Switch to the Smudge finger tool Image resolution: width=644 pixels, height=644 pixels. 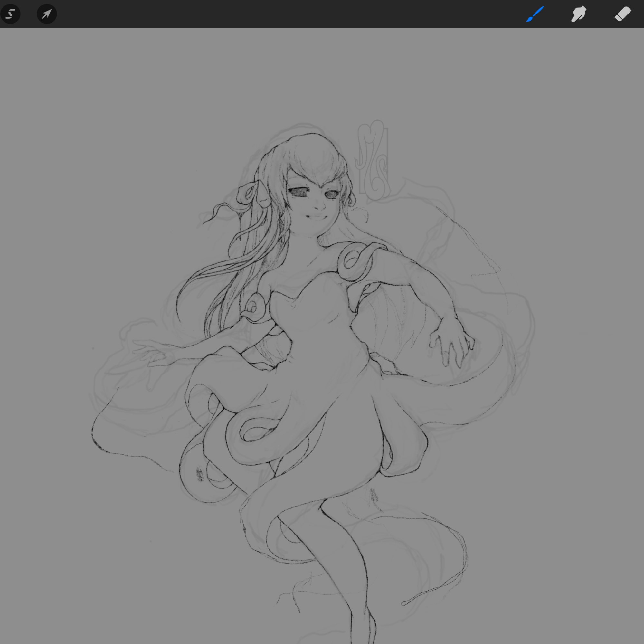[578, 14]
